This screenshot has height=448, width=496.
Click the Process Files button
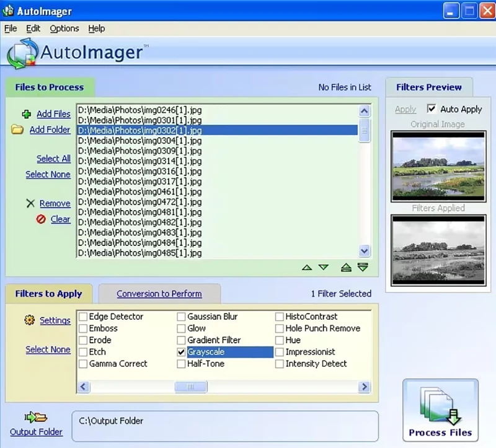pyautogui.click(x=440, y=410)
